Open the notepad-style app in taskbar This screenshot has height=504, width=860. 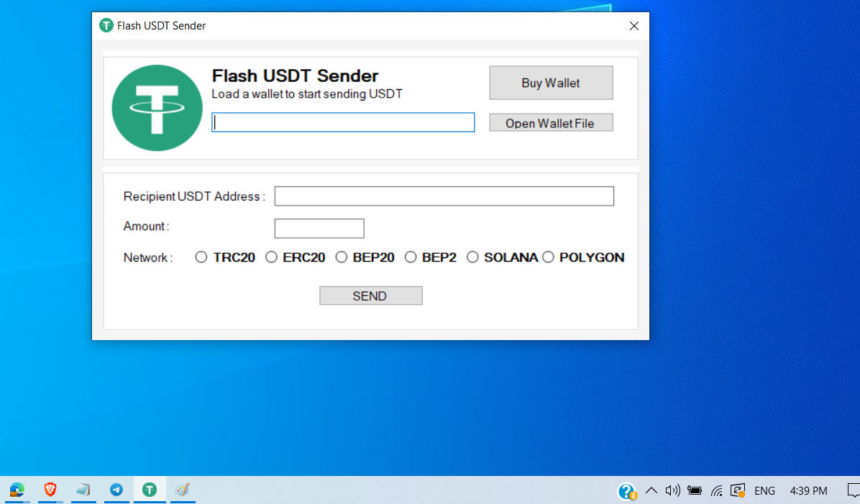[x=83, y=490]
